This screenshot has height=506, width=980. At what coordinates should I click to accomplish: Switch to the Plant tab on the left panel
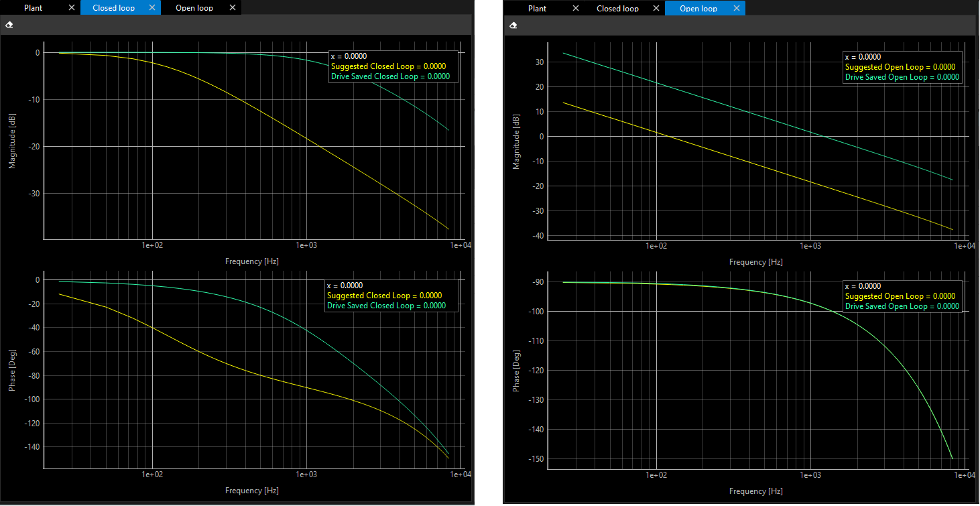[33, 8]
